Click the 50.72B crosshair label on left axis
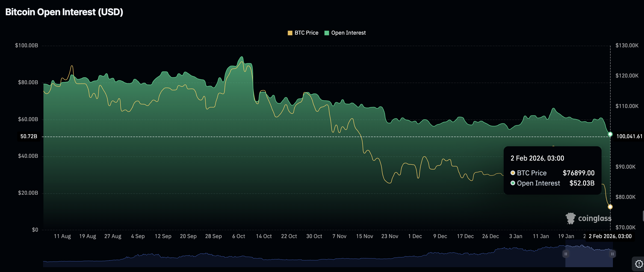This screenshot has width=644, height=272. [29, 136]
